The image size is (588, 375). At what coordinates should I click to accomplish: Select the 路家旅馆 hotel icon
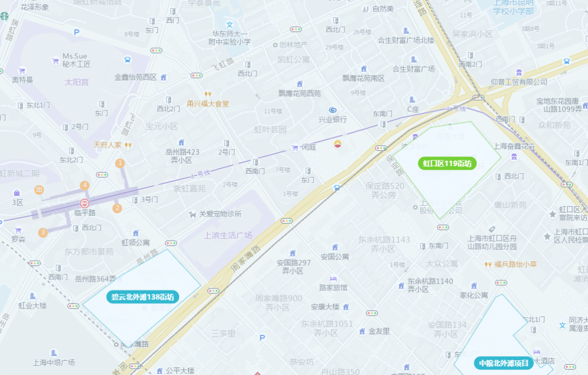[x=333, y=279]
